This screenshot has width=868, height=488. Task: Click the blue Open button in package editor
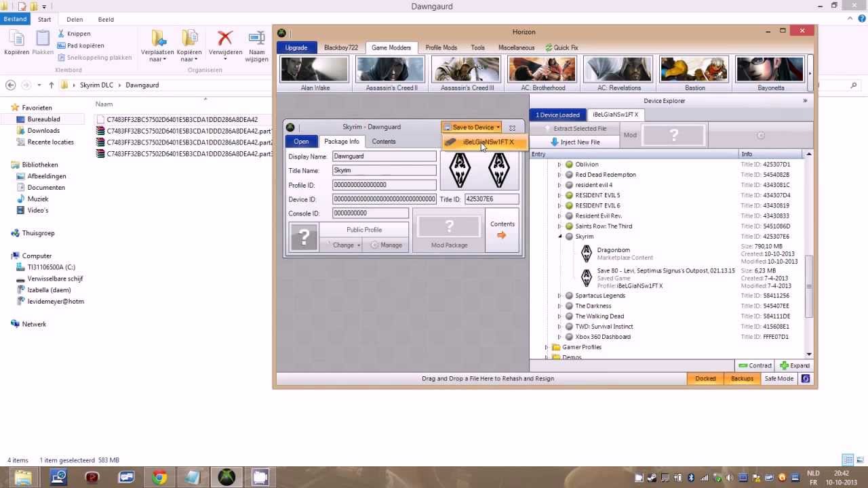coord(301,142)
